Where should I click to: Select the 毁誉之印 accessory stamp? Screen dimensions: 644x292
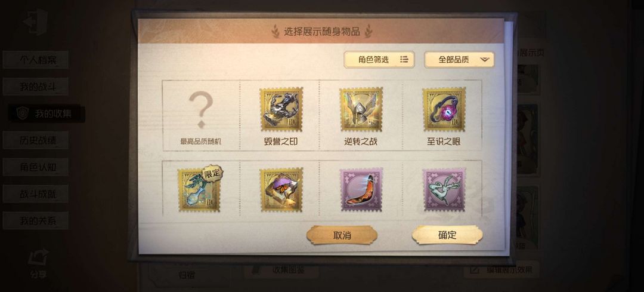(281, 109)
